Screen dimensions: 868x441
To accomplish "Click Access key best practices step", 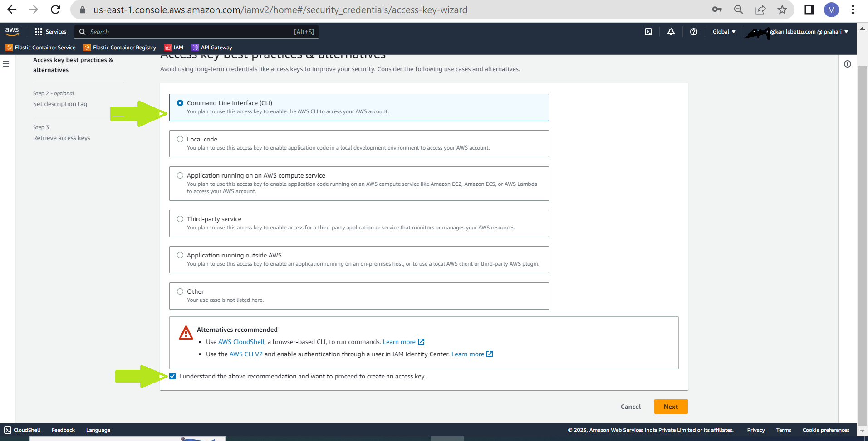I will point(73,65).
